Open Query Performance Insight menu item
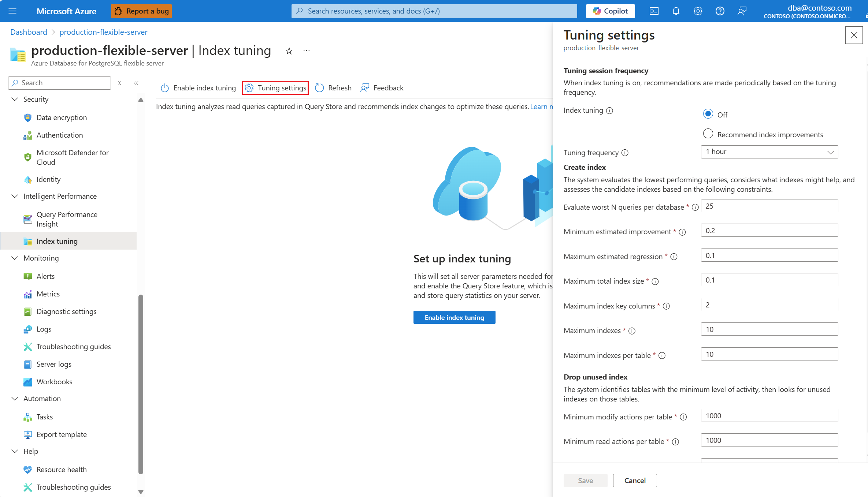This screenshot has width=868, height=497. coord(67,219)
